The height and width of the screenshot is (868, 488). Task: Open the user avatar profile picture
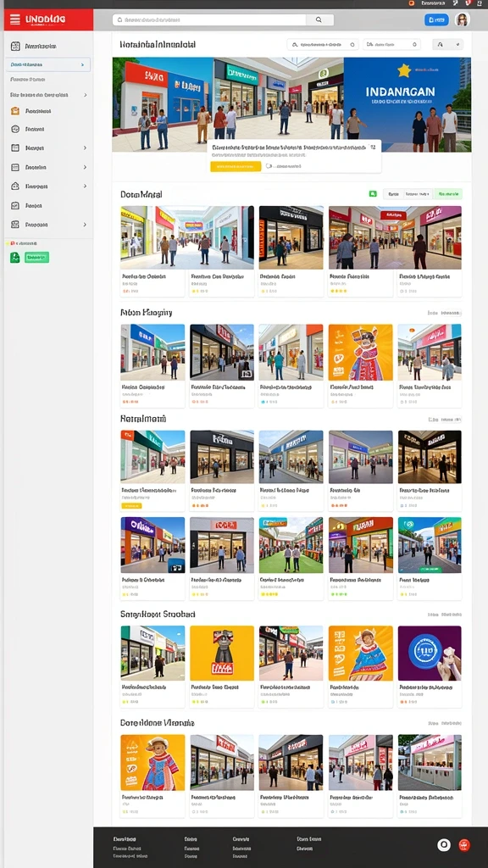462,20
